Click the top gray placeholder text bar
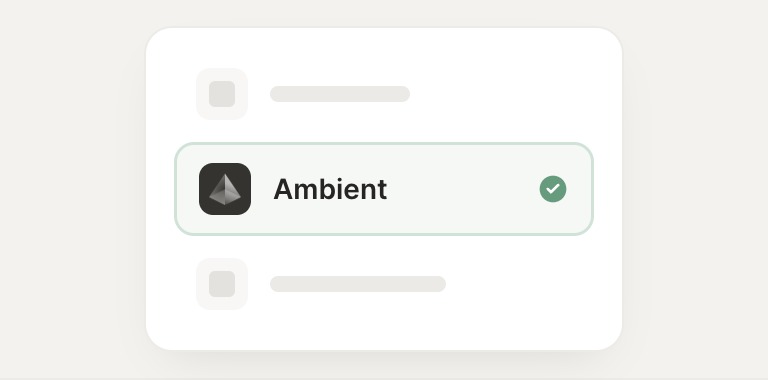768x380 pixels. click(x=340, y=94)
